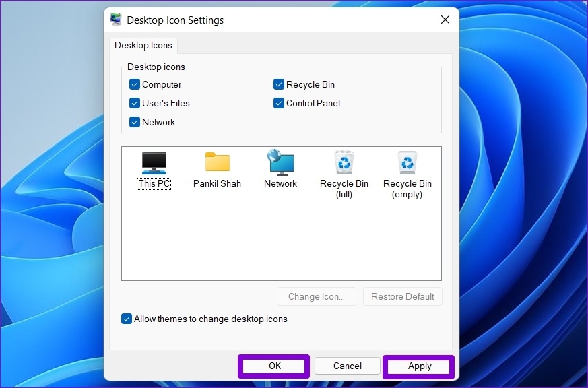This screenshot has width=588, height=388.
Task: Select the Recycle Bin (empty) icon
Action: pyautogui.click(x=407, y=162)
